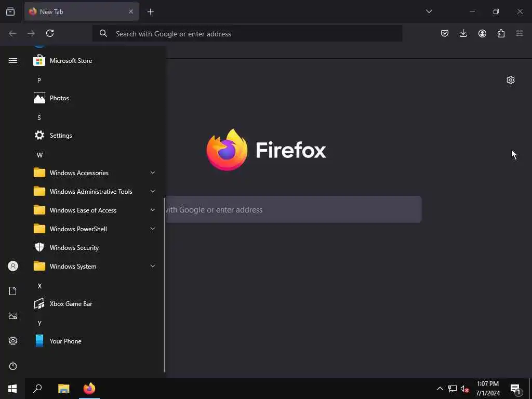532x399 pixels.
Task: Jump to letter P section header
Action: tap(39, 80)
